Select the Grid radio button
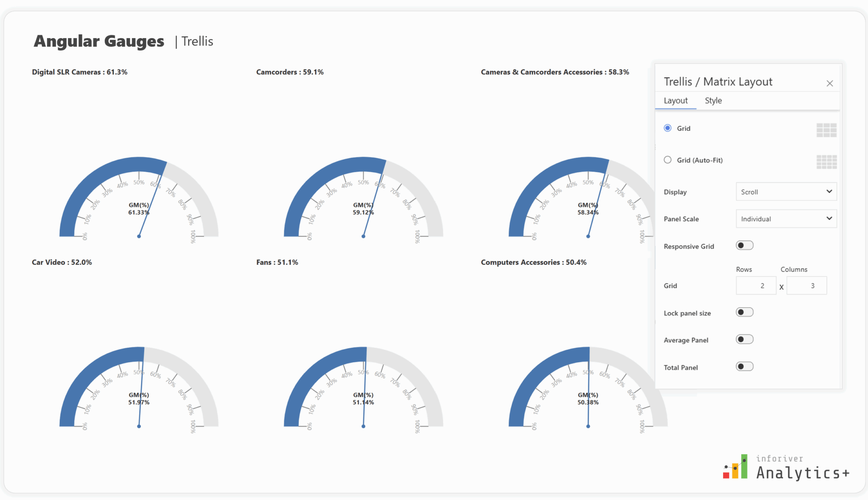This screenshot has height=500, width=868. pos(668,128)
